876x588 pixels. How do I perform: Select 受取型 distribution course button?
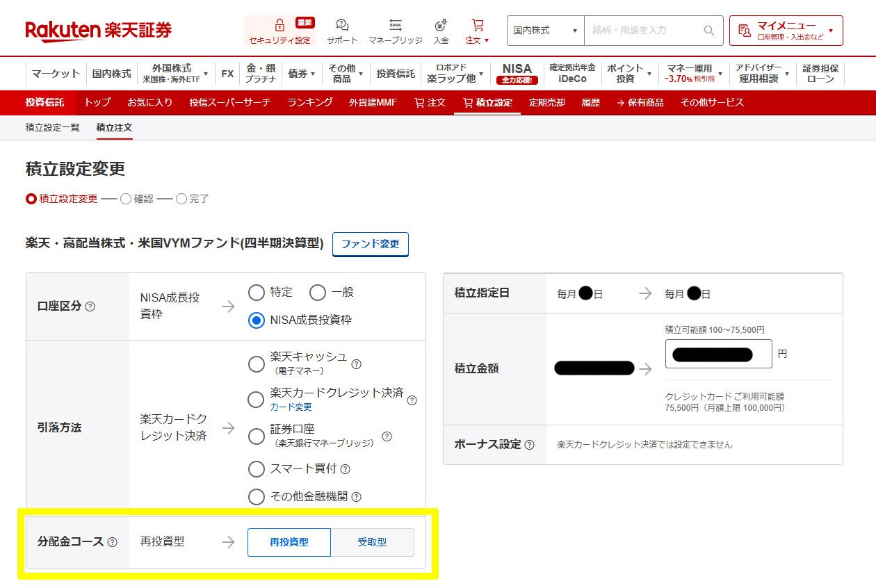372,542
